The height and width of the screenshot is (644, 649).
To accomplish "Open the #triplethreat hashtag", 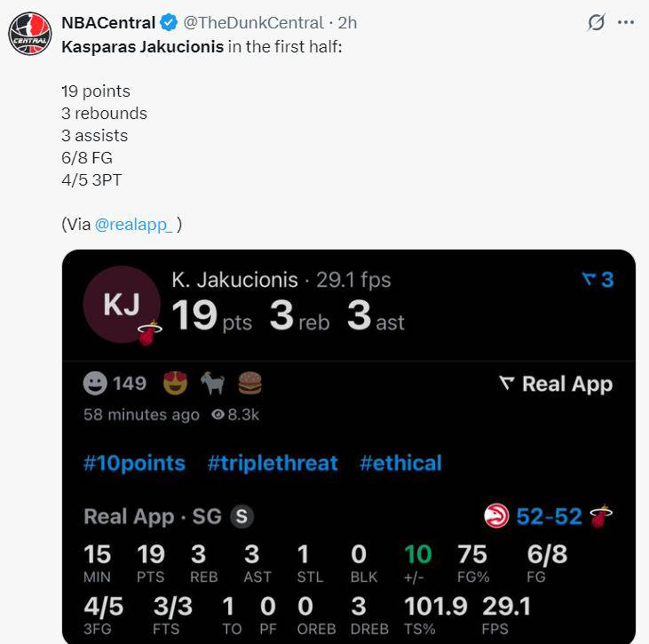I will [x=273, y=463].
